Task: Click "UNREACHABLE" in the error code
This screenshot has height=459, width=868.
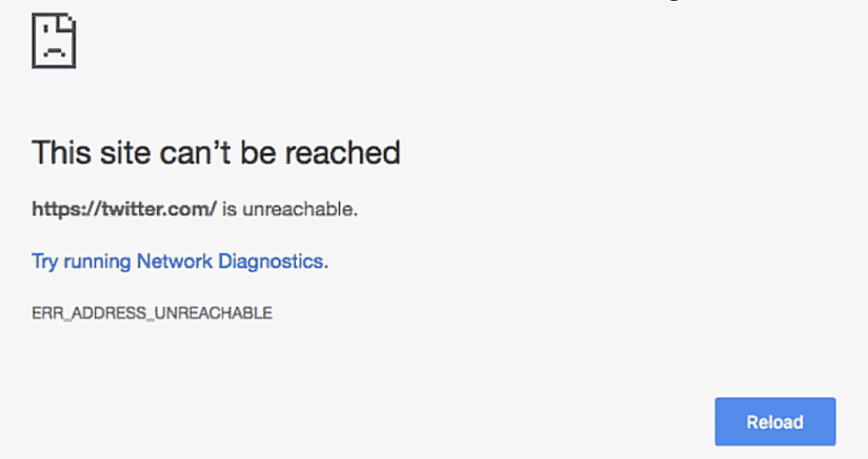Action: pyautogui.click(x=224, y=313)
